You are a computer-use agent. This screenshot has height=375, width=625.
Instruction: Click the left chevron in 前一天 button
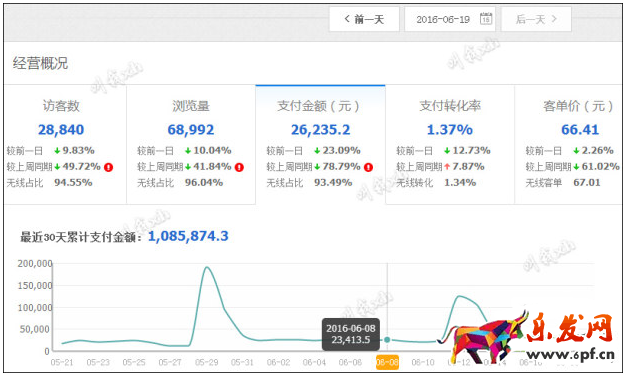click(x=347, y=19)
